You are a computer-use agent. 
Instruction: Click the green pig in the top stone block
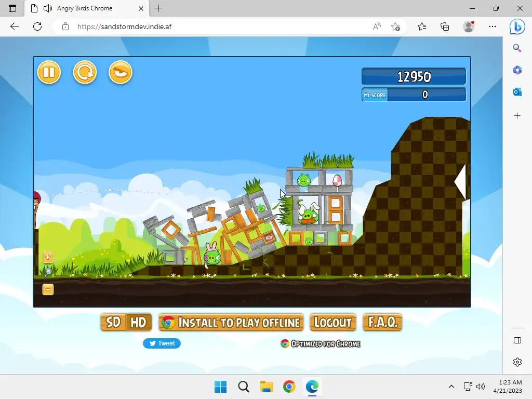[303, 180]
